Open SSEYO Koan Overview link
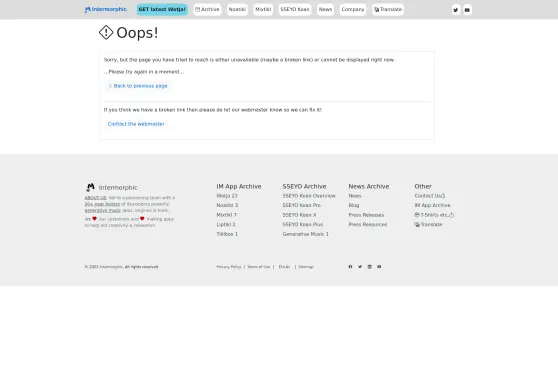558x382 pixels. pyautogui.click(x=309, y=196)
